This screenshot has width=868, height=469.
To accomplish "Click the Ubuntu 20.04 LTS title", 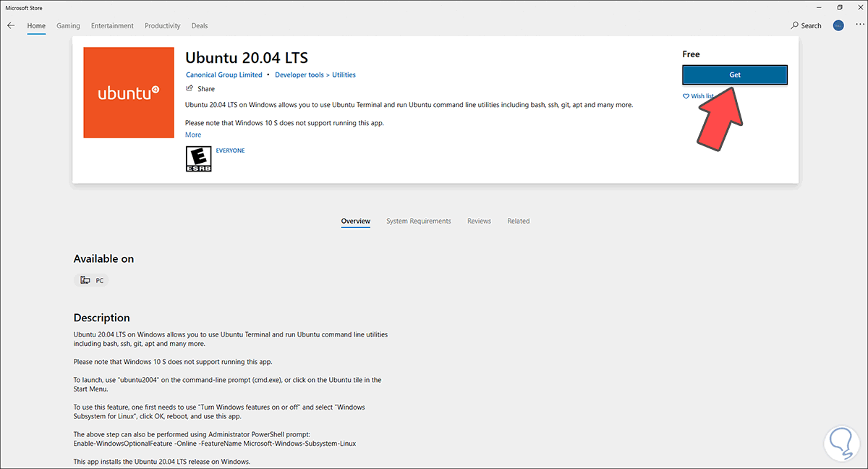I will pyautogui.click(x=247, y=57).
